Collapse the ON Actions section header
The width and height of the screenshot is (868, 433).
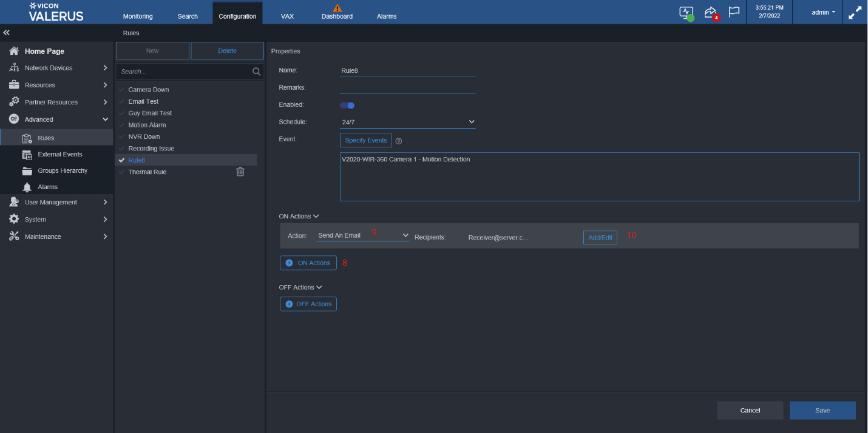click(299, 216)
